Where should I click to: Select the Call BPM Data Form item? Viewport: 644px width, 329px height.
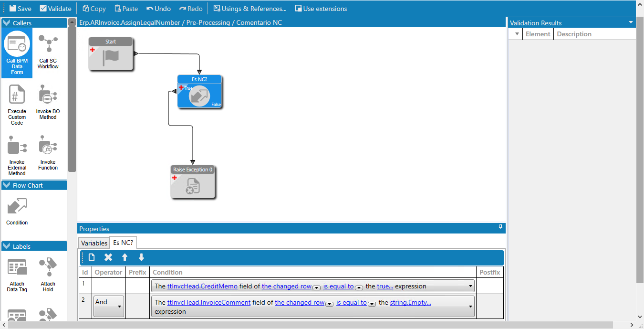(x=17, y=53)
